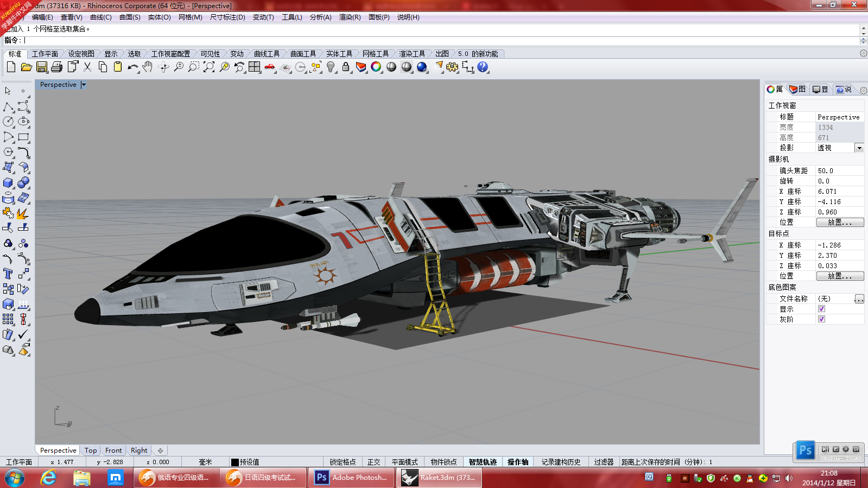This screenshot has height=488, width=868.
Task: Click 放置 button for target point
Action: coord(840,276)
